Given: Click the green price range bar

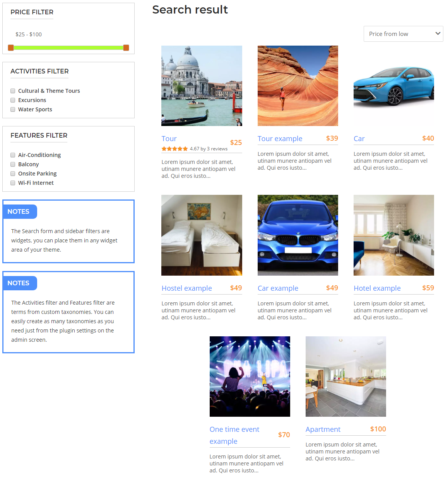Looking at the screenshot, I should (68, 48).
